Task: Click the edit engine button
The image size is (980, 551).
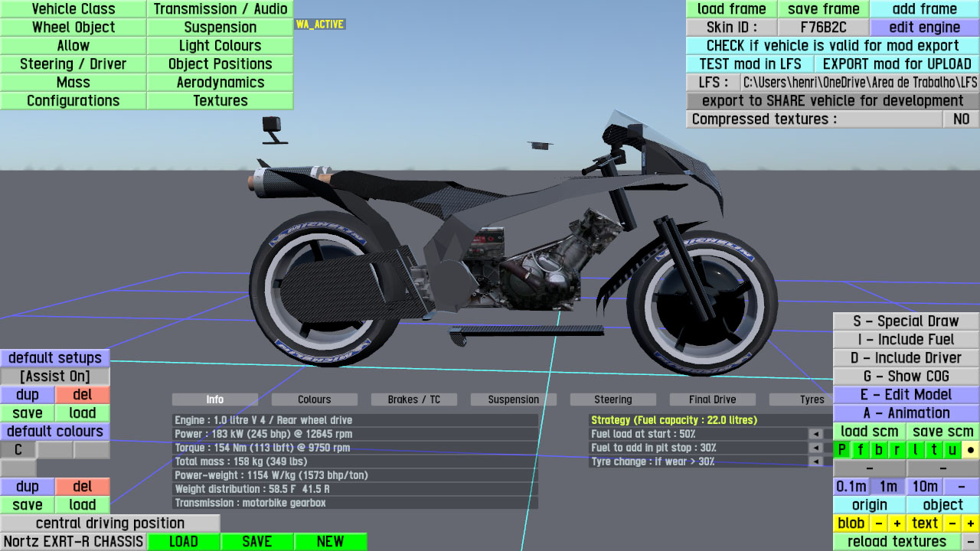Action: click(x=925, y=28)
